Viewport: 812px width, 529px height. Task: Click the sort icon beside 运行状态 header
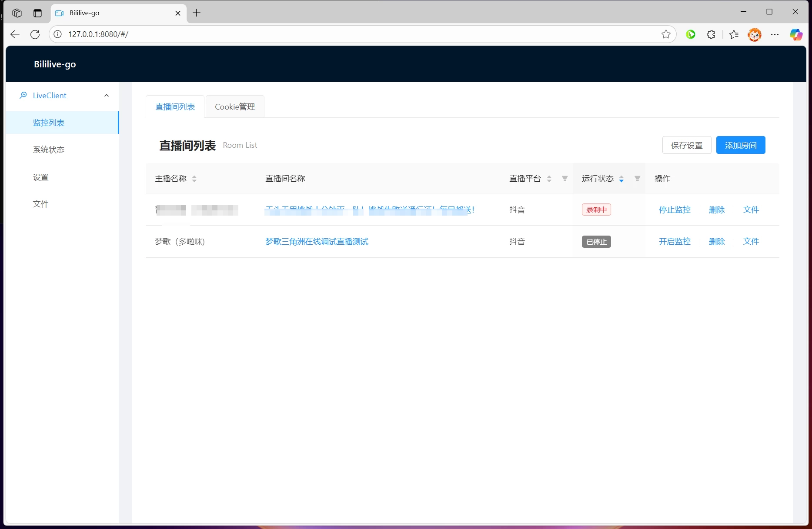[x=621, y=178]
